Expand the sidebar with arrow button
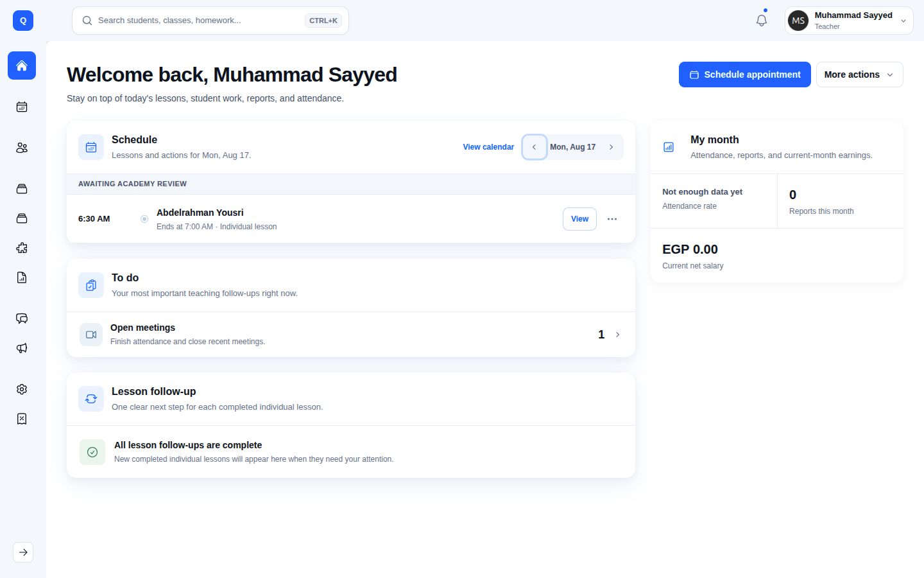 pos(23,552)
